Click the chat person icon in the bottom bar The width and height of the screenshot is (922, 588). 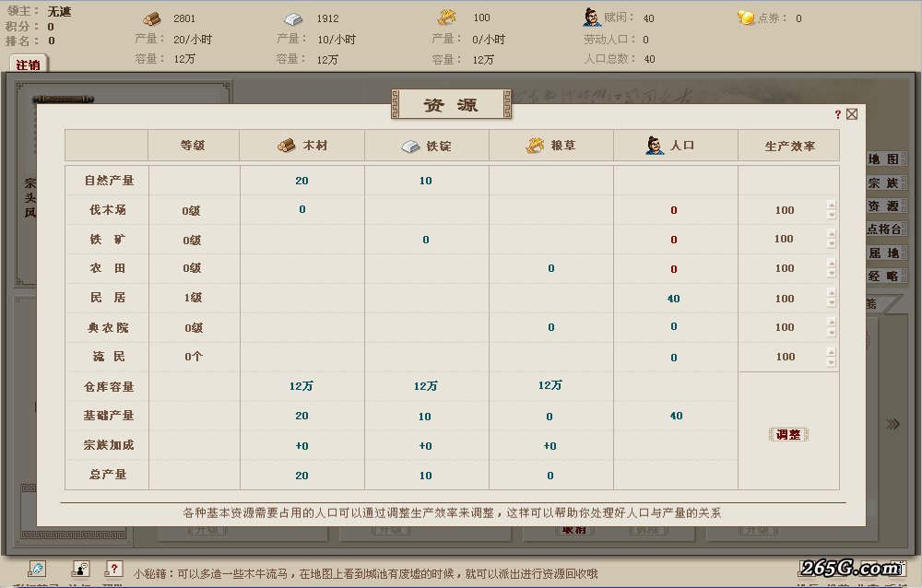[80, 569]
